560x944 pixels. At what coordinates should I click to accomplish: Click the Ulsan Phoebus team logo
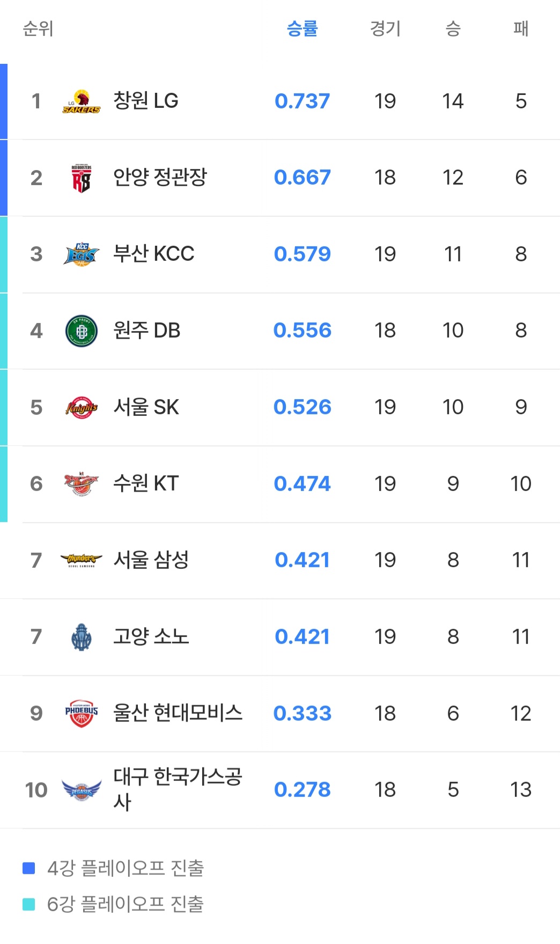tap(82, 713)
